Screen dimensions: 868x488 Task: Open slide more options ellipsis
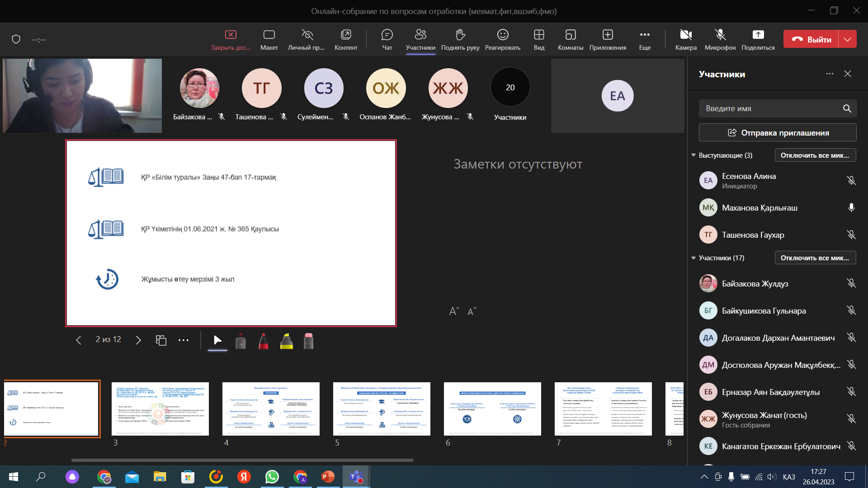(x=184, y=340)
